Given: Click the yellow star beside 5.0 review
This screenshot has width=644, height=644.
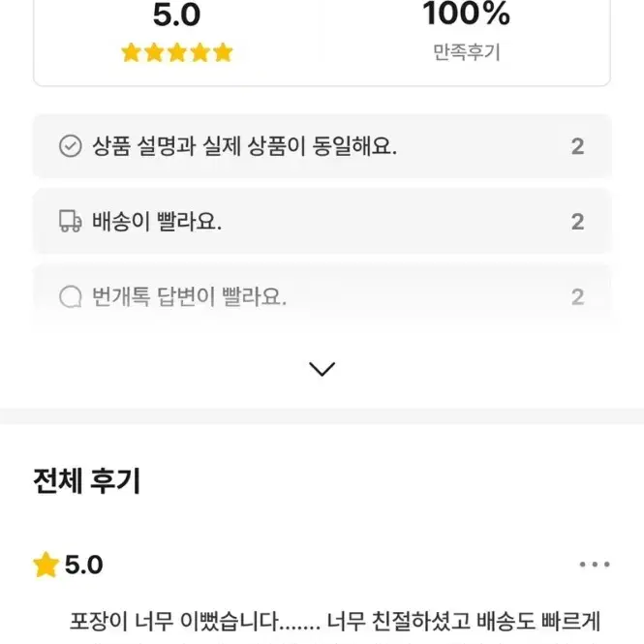Looking at the screenshot, I should (x=46, y=565).
